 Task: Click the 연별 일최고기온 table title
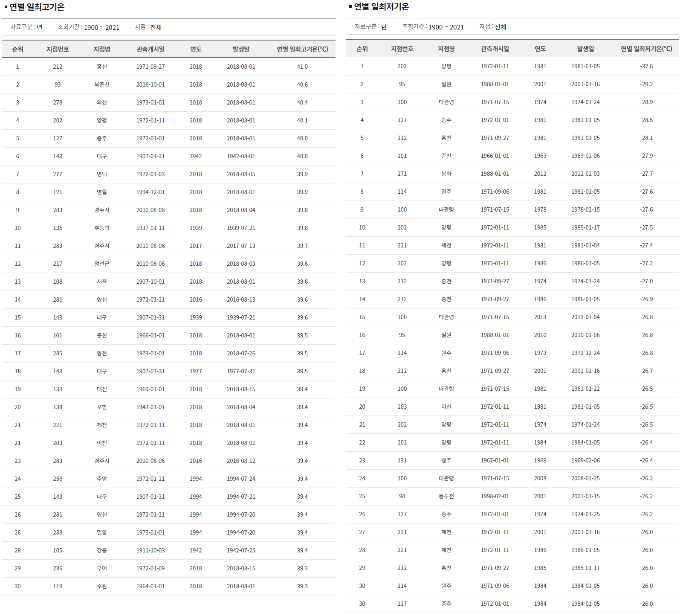point(37,7)
